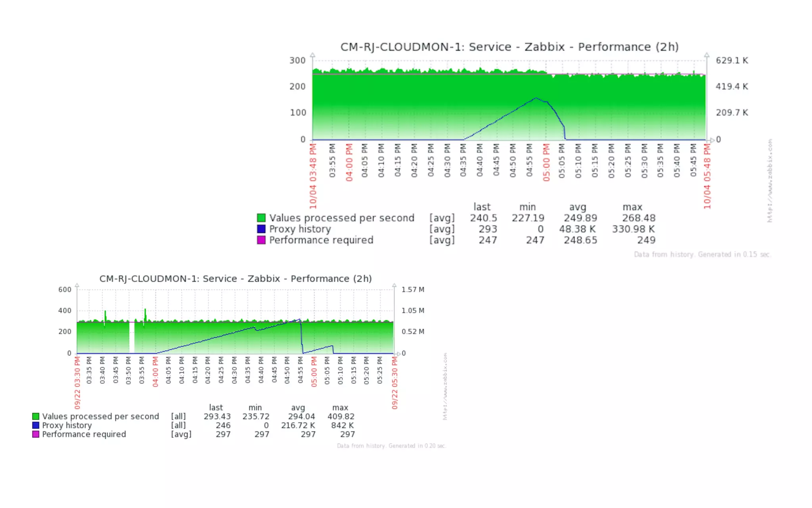Click green Values processed swatch in bottom legend
812x508 pixels.
[36, 416]
